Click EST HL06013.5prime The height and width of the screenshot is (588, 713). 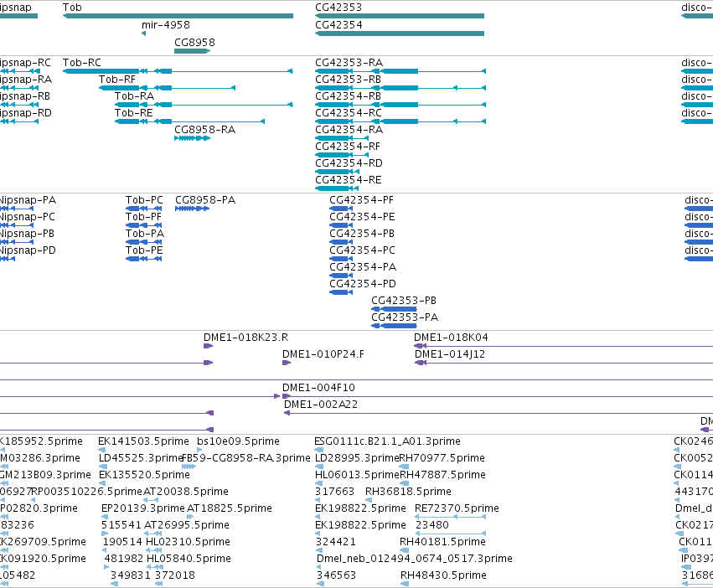(x=357, y=475)
